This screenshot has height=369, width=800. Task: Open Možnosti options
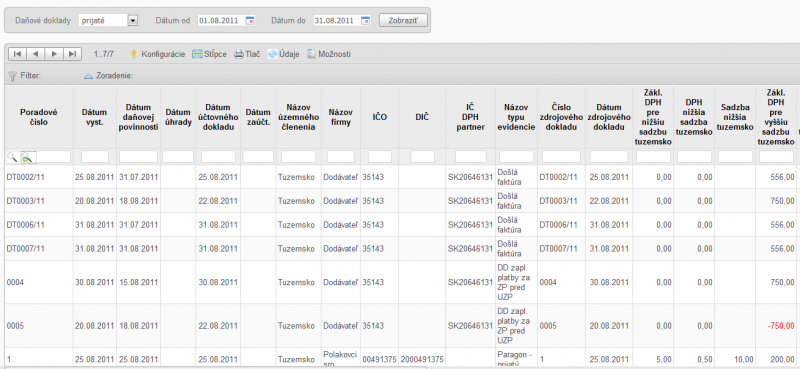pyautogui.click(x=329, y=54)
